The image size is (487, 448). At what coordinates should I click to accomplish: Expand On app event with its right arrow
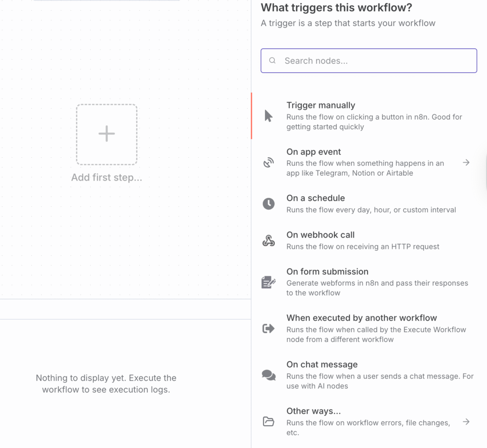466,162
